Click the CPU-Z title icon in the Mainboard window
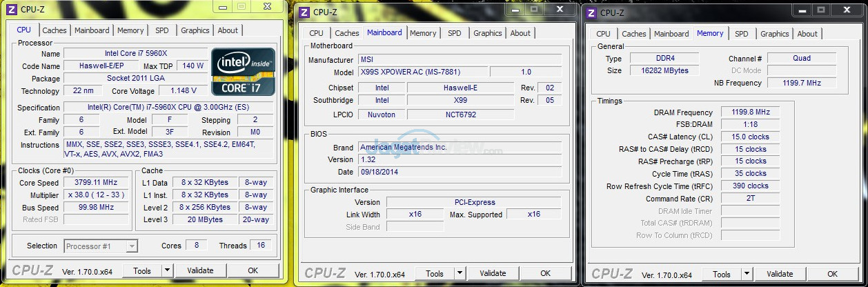This screenshot has height=287, width=868. coord(304,12)
